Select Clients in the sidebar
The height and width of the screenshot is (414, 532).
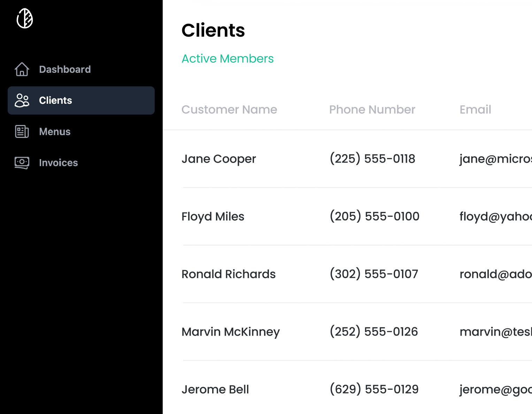81,100
